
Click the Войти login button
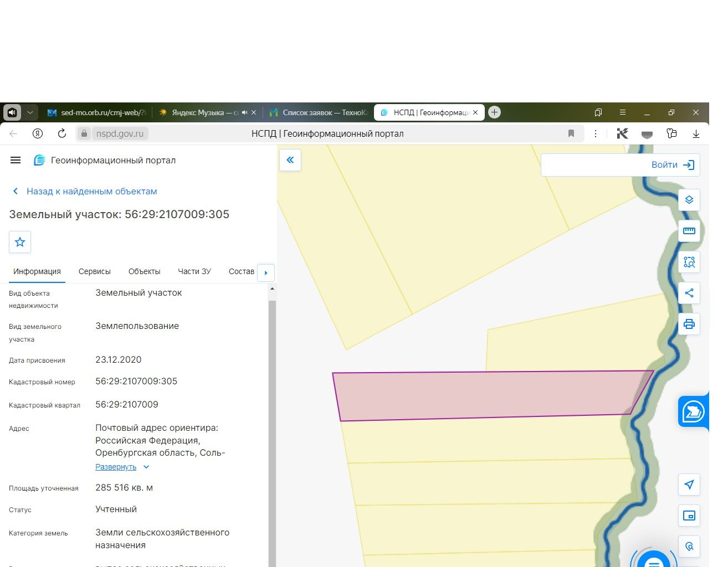(x=673, y=165)
